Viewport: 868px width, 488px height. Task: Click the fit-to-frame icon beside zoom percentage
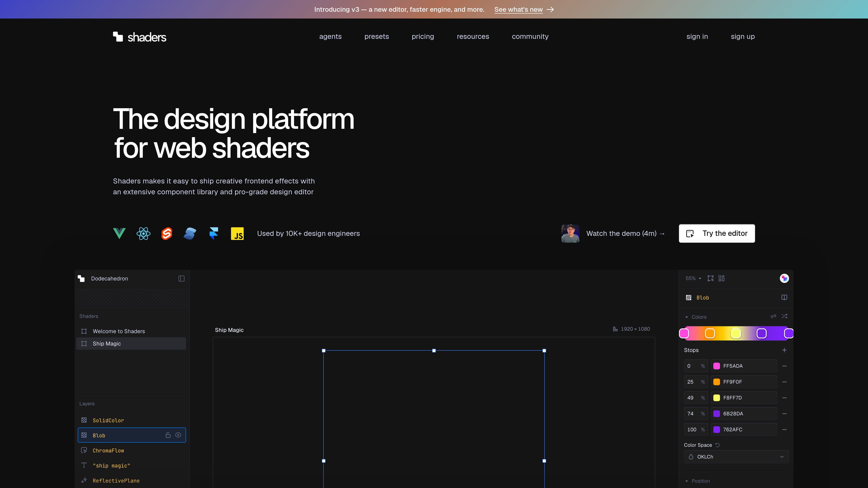coord(710,278)
